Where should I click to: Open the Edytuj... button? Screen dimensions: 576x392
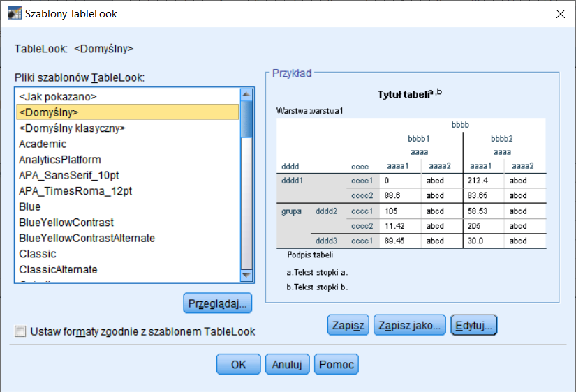coord(474,325)
